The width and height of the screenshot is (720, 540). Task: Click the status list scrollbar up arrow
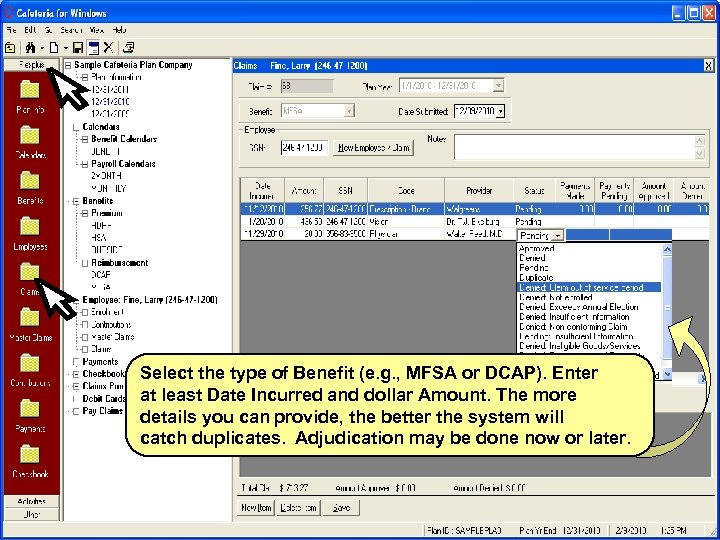pyautogui.click(x=667, y=249)
